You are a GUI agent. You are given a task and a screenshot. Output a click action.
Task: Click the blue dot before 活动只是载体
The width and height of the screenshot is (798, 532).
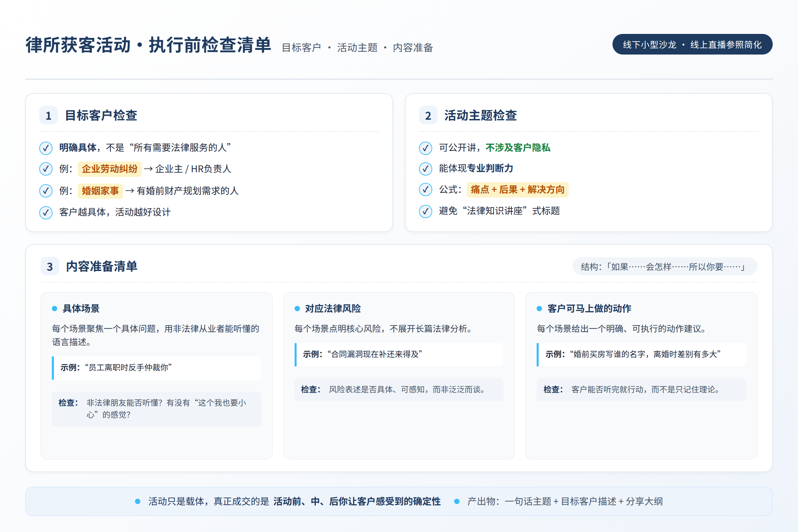tap(138, 501)
